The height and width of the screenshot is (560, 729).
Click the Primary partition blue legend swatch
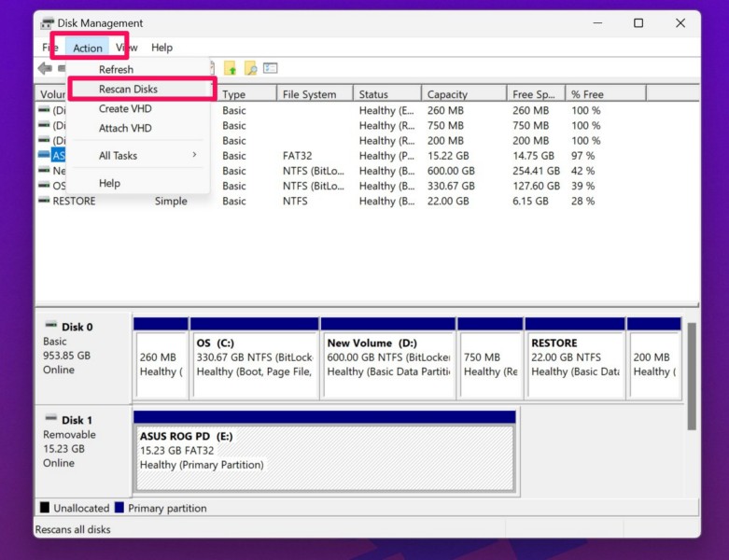(119, 509)
